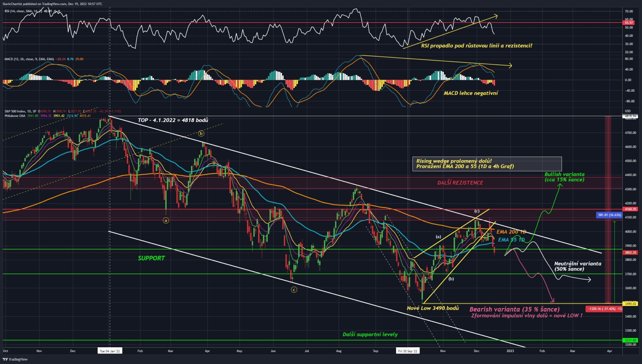642x364 pixels.
Task: Select the Philakone EMA indicator legend
Action: point(15,116)
